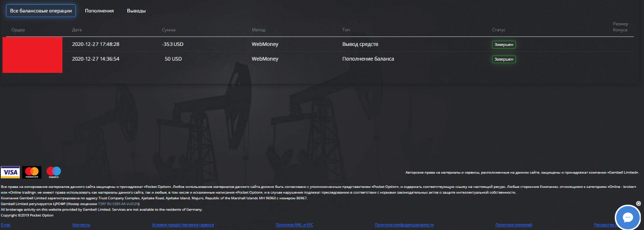Select the Вывод средств transaction row
This screenshot has width=644, height=230.
318,44
